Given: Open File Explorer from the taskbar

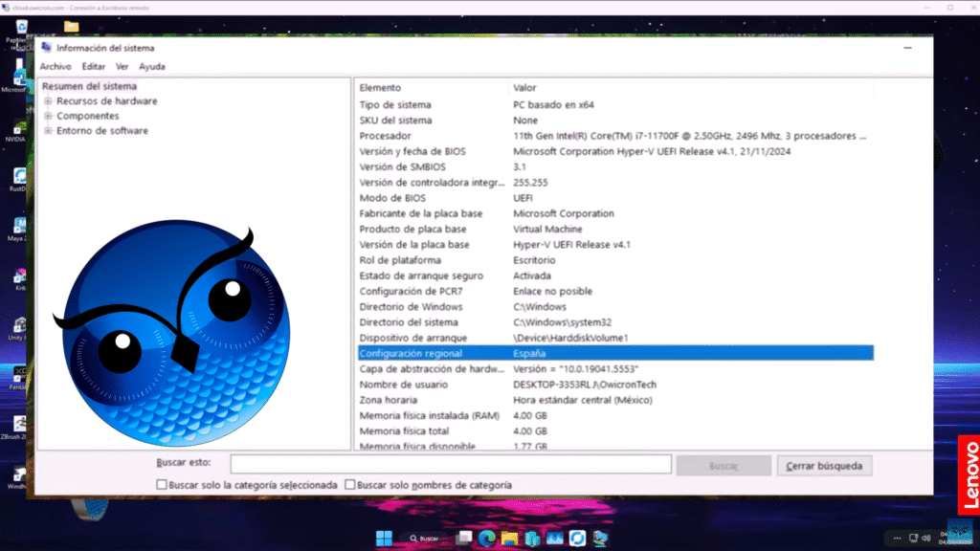Looking at the screenshot, I should pos(509,538).
